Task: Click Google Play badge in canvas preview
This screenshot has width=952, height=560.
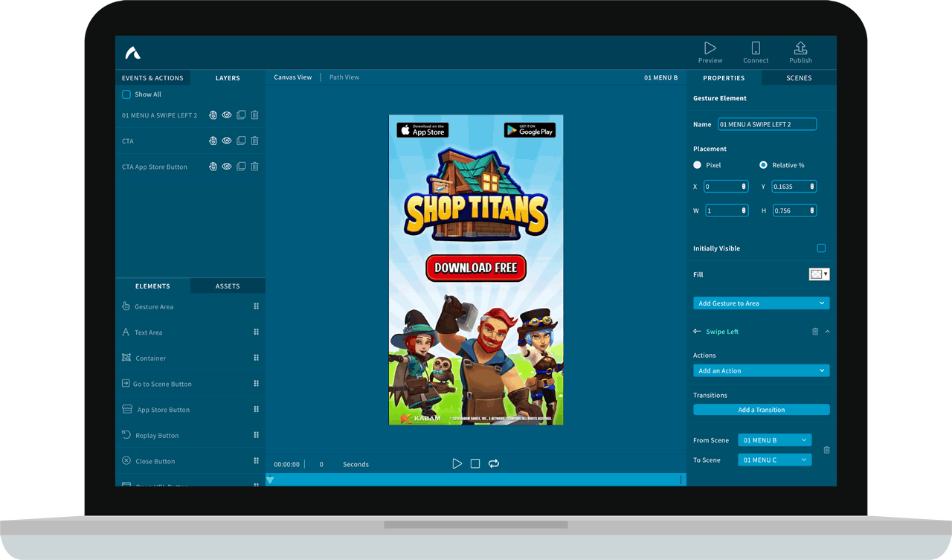Action: [530, 130]
